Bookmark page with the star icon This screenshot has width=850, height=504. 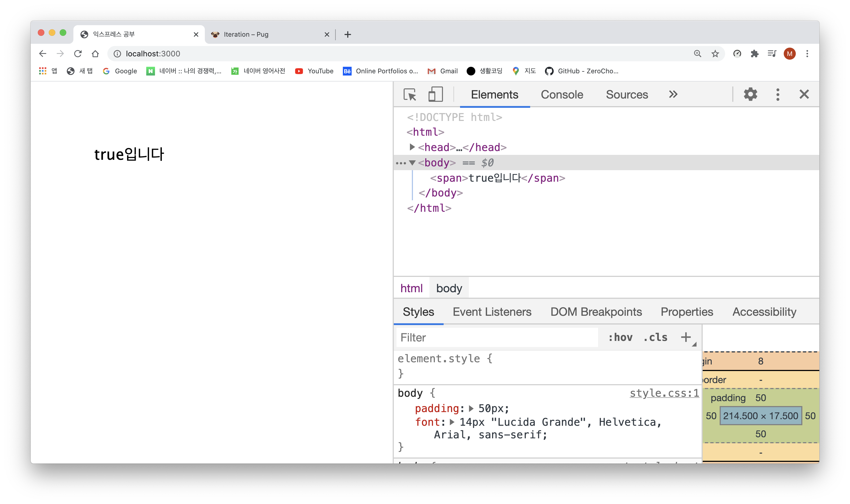pyautogui.click(x=715, y=54)
